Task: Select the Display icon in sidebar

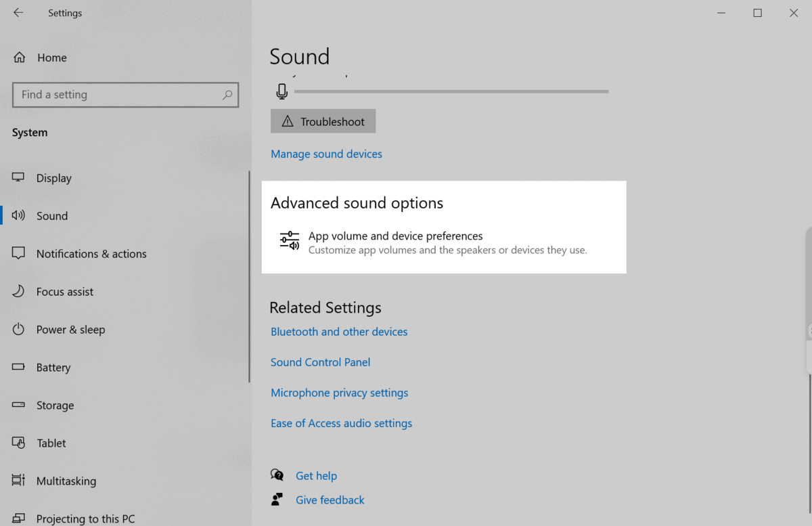Action: click(18, 177)
